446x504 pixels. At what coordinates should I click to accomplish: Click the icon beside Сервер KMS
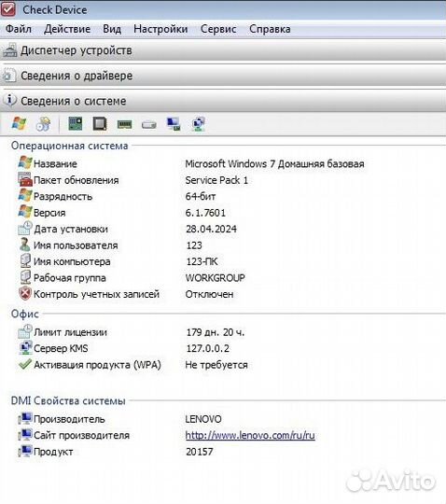25,347
